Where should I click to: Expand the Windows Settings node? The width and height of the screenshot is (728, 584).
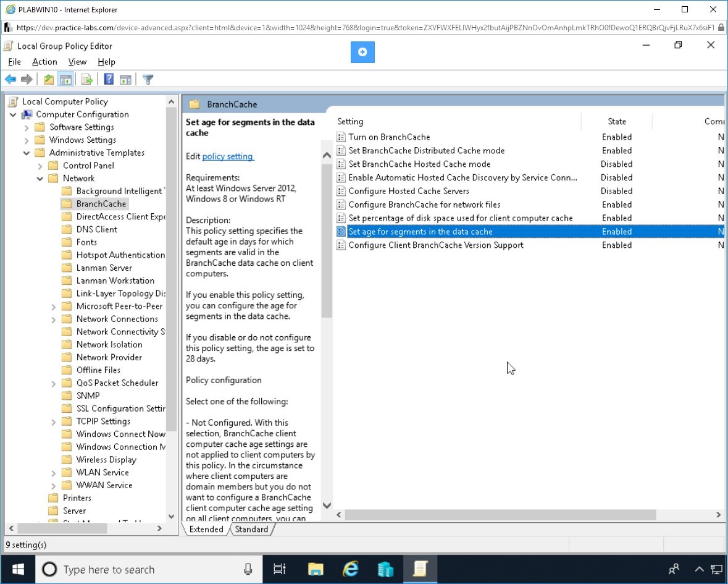click(x=27, y=140)
